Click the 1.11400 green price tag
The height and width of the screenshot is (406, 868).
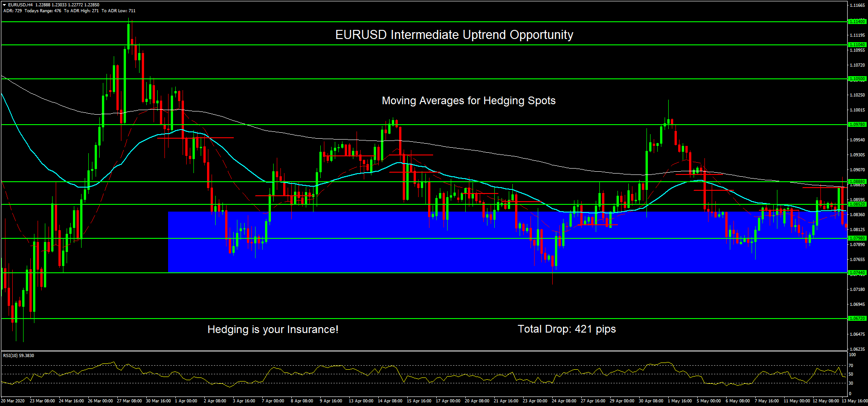click(857, 21)
